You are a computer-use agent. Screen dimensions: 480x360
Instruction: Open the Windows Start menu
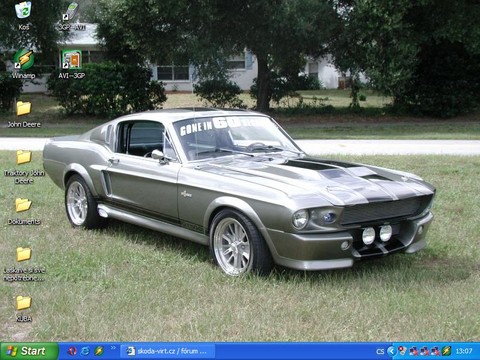(x=29, y=351)
